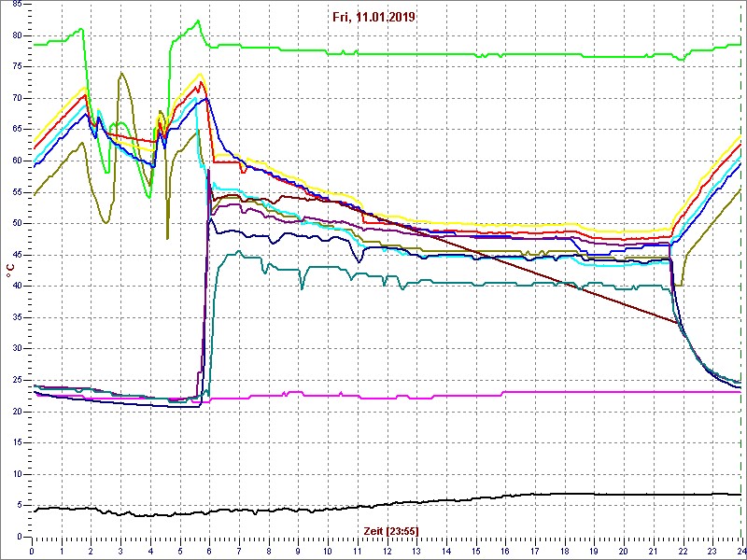
Task: Select the 40 value on the temperature axis
Action: 17,287
